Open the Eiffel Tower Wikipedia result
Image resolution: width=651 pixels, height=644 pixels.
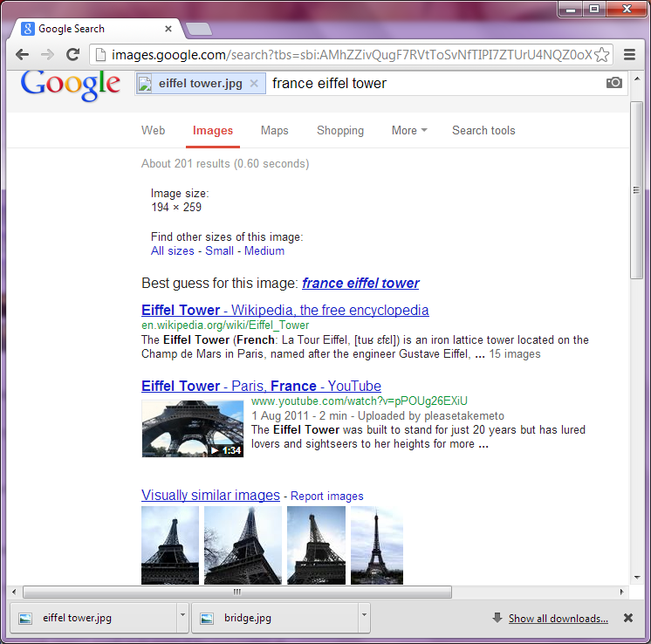click(284, 310)
